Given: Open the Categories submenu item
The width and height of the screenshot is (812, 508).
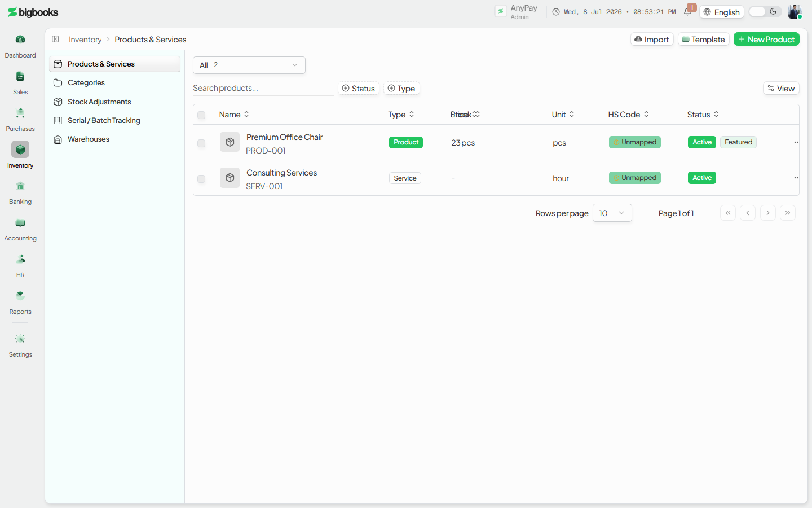Looking at the screenshot, I should point(114,82).
